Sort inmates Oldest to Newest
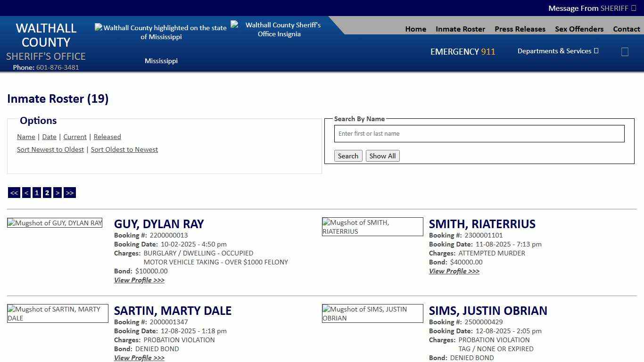644x362 pixels. [x=124, y=149]
